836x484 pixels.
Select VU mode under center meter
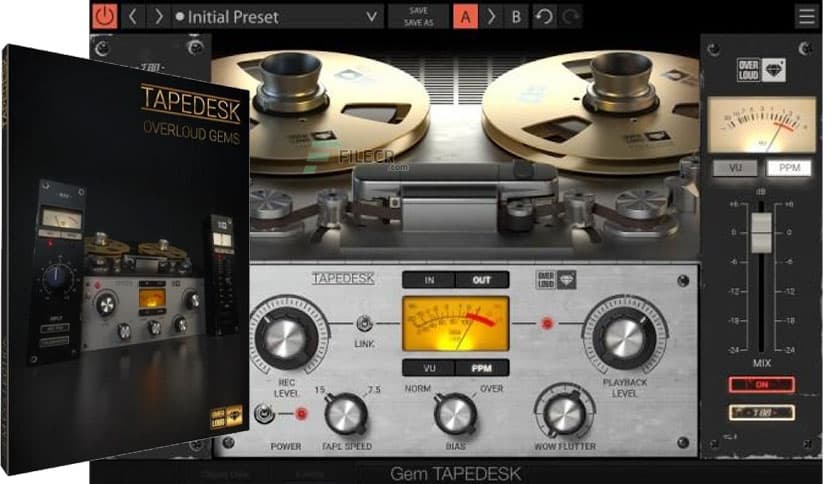[429, 368]
